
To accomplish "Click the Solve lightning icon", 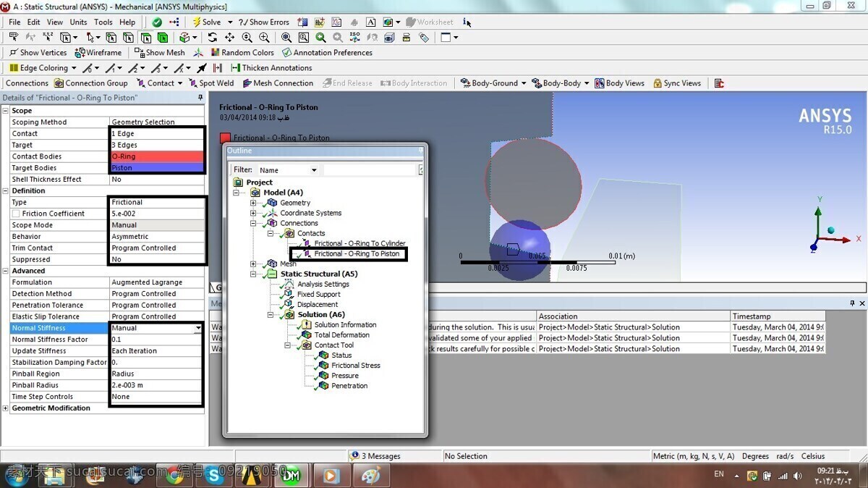I will 196,22.
